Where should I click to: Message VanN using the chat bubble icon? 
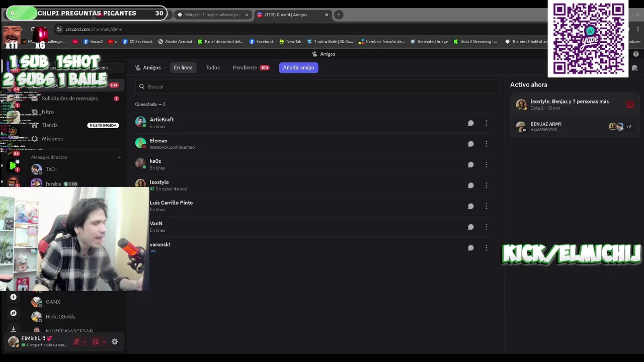470,227
